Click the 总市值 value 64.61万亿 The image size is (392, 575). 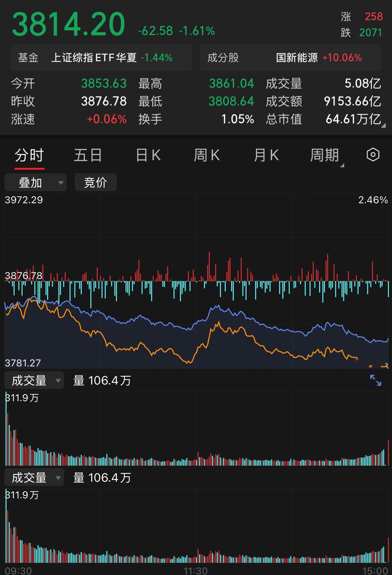(353, 119)
